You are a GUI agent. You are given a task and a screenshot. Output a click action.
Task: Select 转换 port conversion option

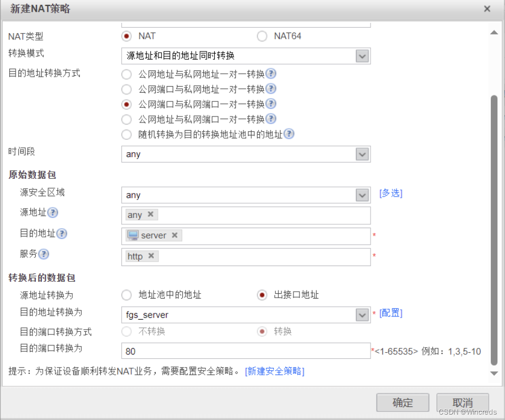(262, 332)
